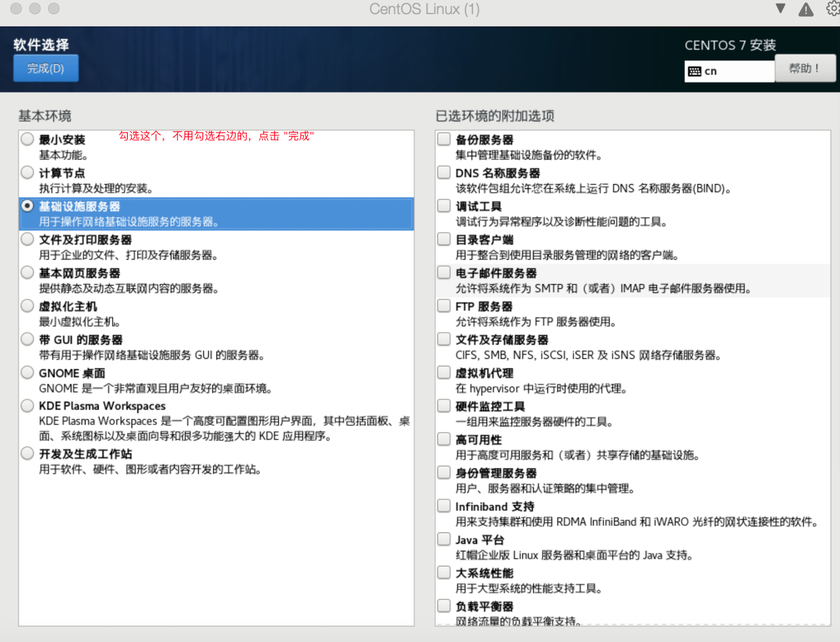Click the text 用于大型系统的性能支持工具。

coord(529,588)
